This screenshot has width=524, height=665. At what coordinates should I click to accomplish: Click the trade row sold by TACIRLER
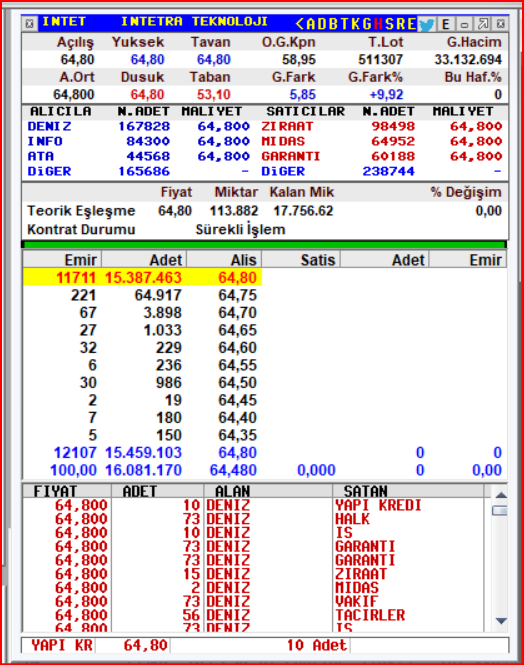pos(253,615)
